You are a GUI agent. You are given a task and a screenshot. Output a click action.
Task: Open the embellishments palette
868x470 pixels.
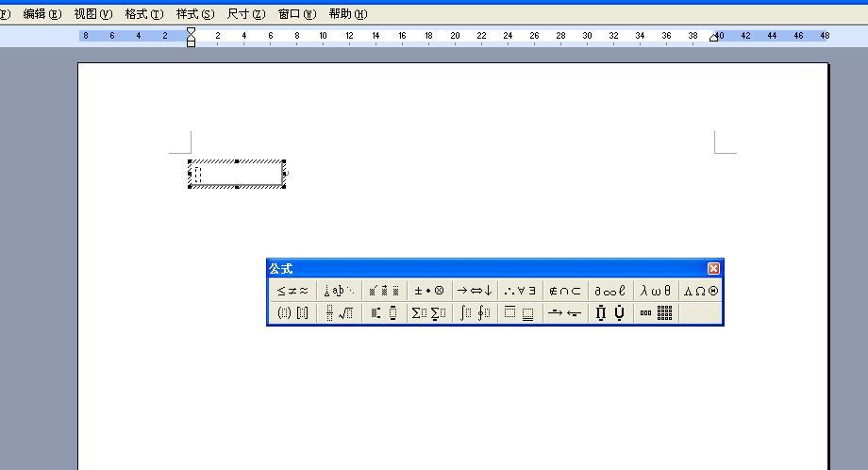pyautogui.click(x=384, y=291)
